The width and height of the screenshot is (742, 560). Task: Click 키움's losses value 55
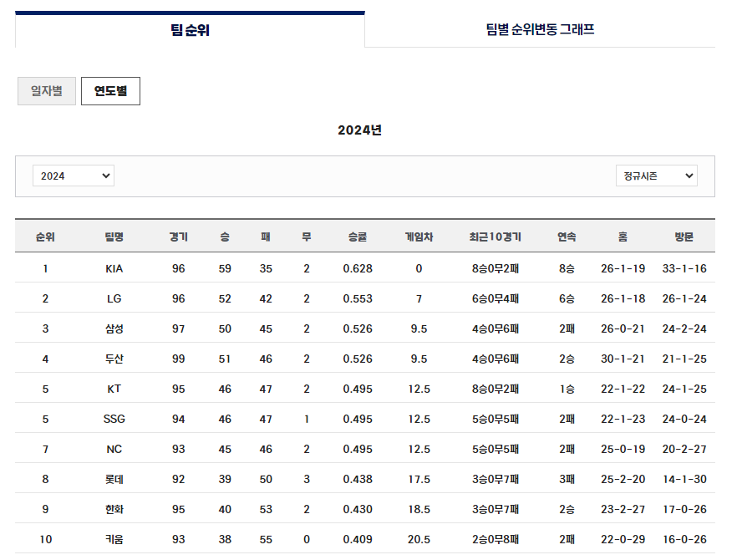[266, 539]
